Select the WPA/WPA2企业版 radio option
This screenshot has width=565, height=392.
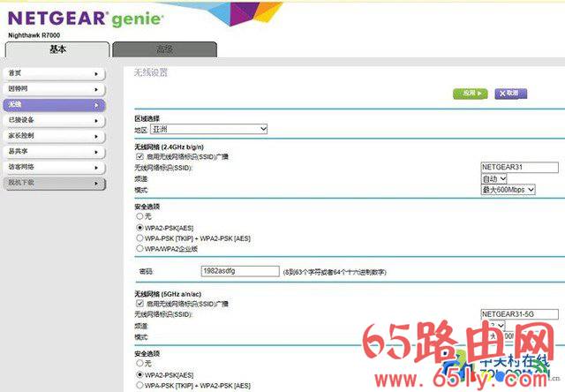(139, 248)
